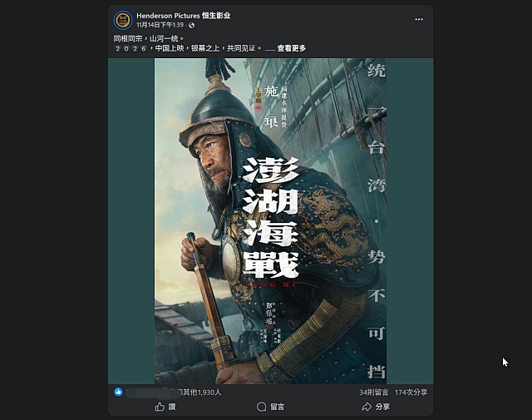Click the blurred reactor name beside the like badge
The width and height of the screenshot is (532, 420).
148,393
